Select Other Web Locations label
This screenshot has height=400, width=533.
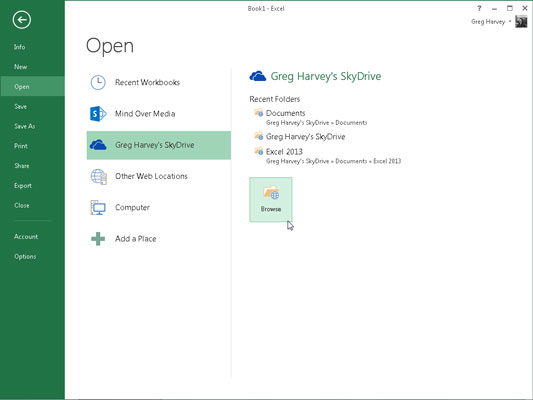point(151,176)
